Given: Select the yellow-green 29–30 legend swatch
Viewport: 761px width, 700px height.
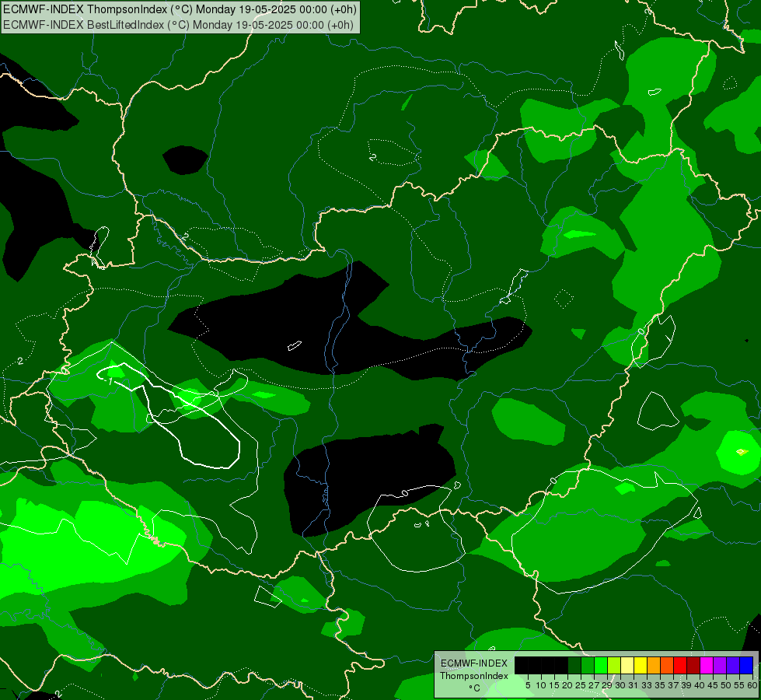Looking at the screenshot, I should pos(614,665).
